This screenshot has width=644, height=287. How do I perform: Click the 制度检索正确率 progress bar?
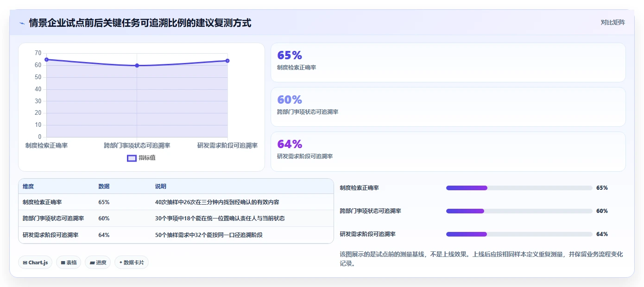(519, 188)
